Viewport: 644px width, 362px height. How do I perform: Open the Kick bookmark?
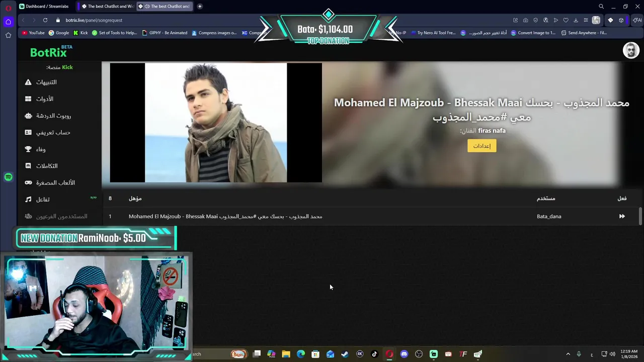click(80, 33)
